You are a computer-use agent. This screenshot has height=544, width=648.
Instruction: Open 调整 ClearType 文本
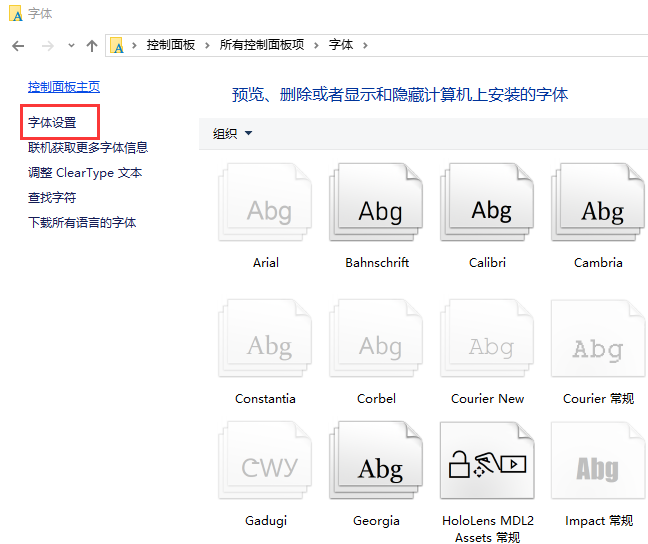[85, 173]
